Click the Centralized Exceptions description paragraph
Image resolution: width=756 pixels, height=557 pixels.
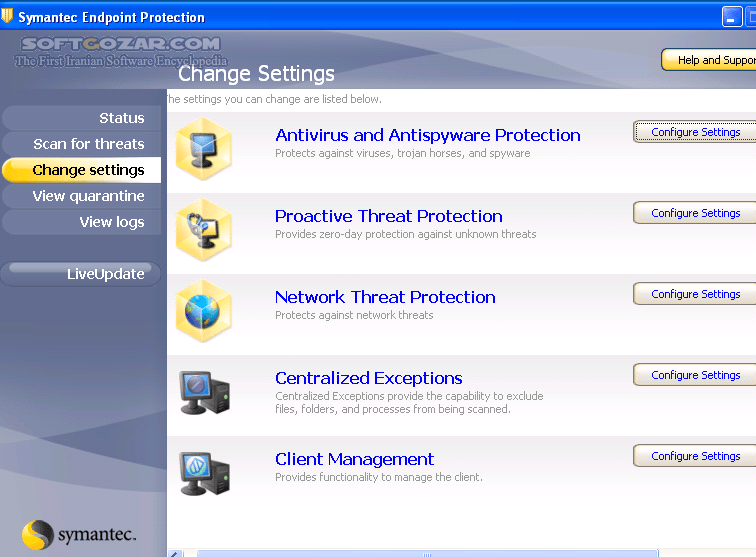pyautogui.click(x=409, y=403)
